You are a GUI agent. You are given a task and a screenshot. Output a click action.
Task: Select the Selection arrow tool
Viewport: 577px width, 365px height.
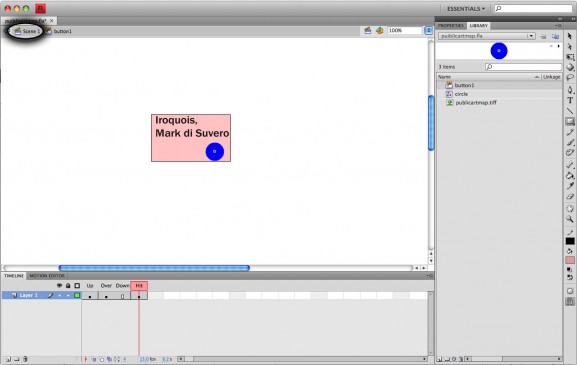[570, 36]
